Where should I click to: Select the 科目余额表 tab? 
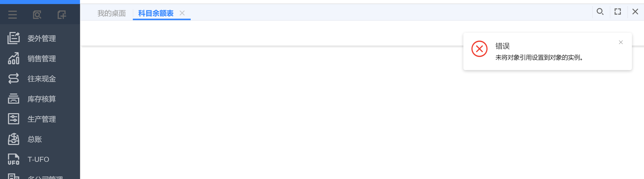coord(156,13)
